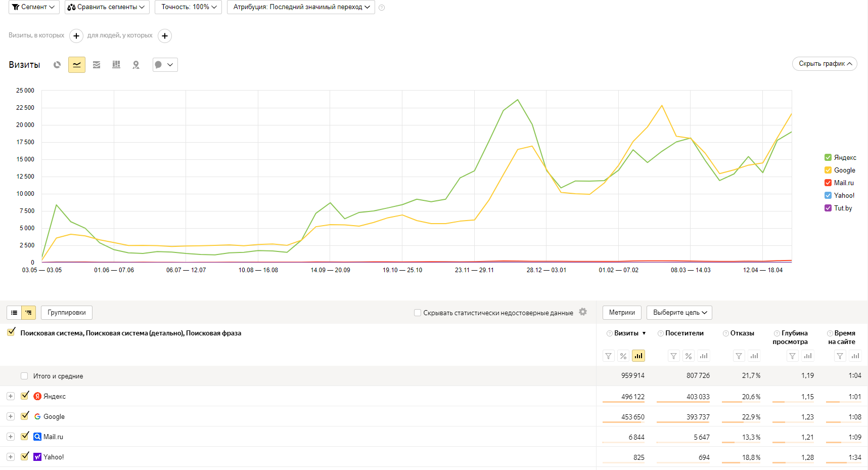Screen dimensions: 868x470
Task: Add a condition for Визиты, в которых
Action: tap(76, 36)
